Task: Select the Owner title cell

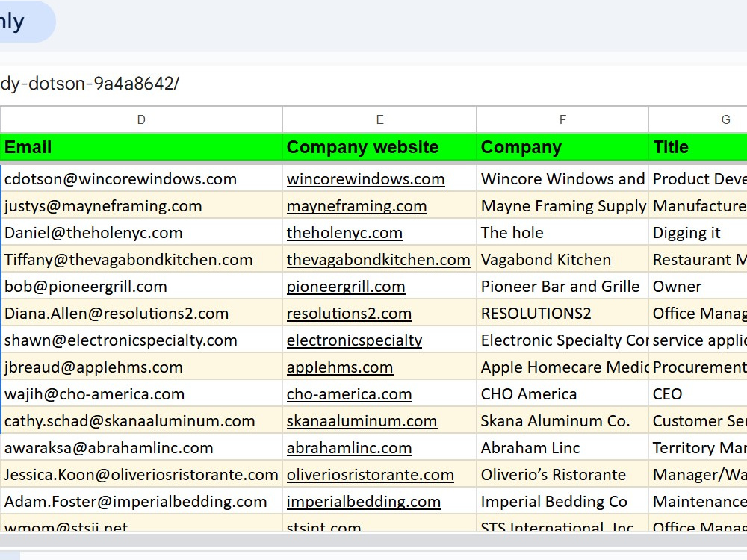Action: 698,287
